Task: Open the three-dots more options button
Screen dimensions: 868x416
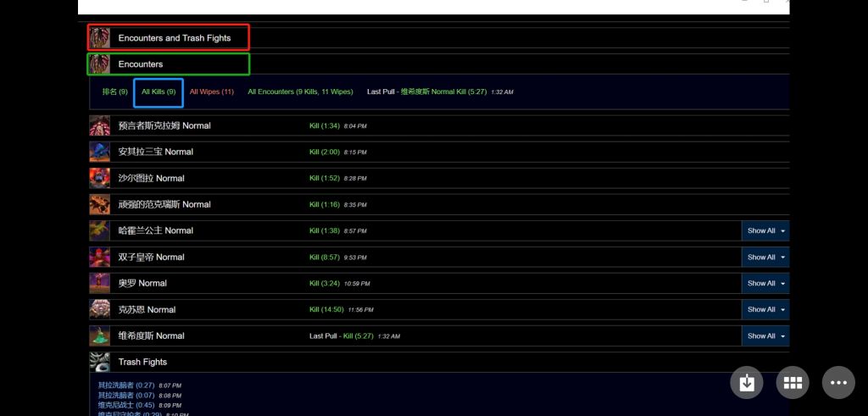Action: [838, 382]
